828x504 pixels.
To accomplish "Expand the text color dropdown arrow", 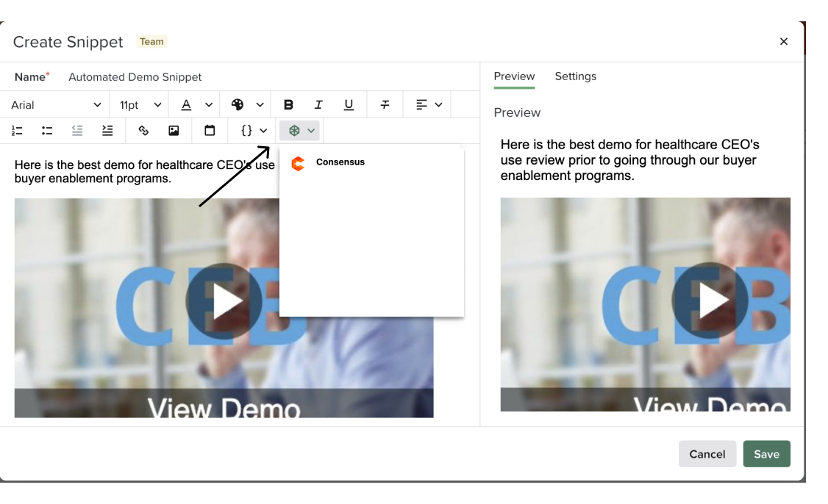I will pyautogui.click(x=209, y=104).
